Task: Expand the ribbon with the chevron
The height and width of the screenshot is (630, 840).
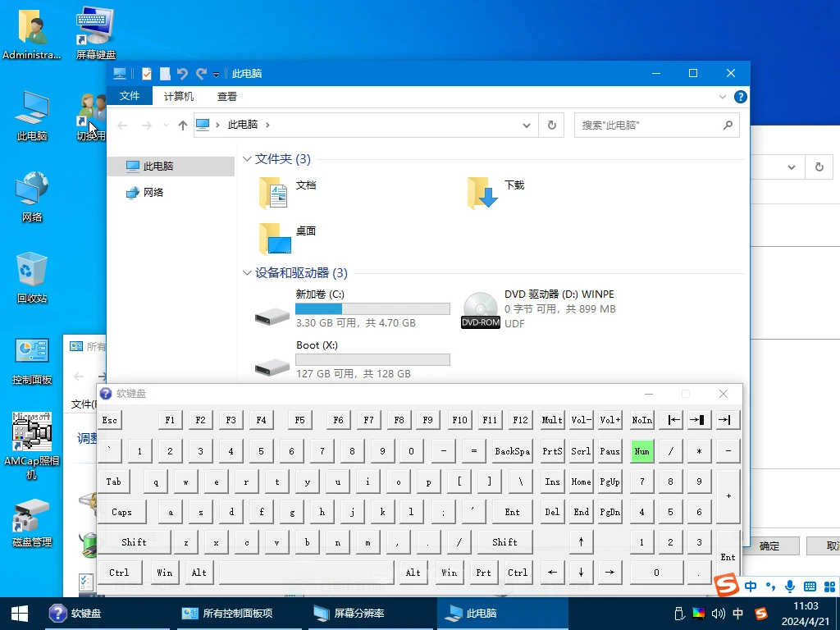Action: click(x=723, y=97)
